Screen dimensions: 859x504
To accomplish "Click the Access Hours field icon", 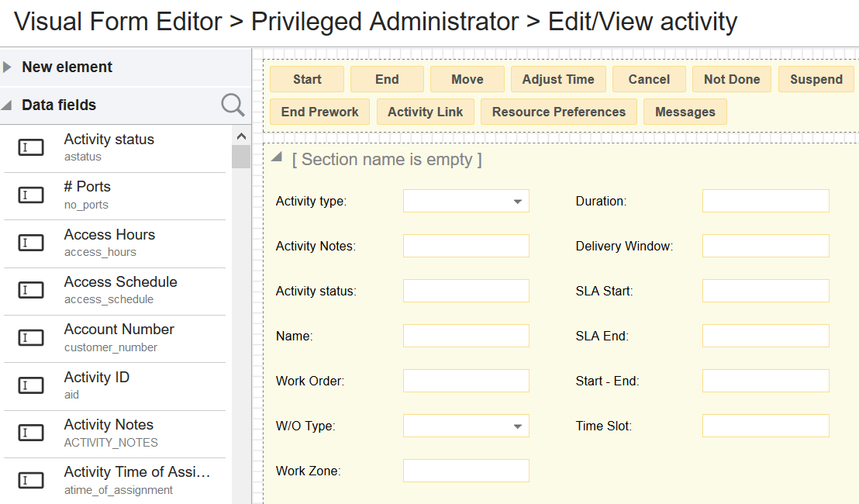I will coord(31,243).
